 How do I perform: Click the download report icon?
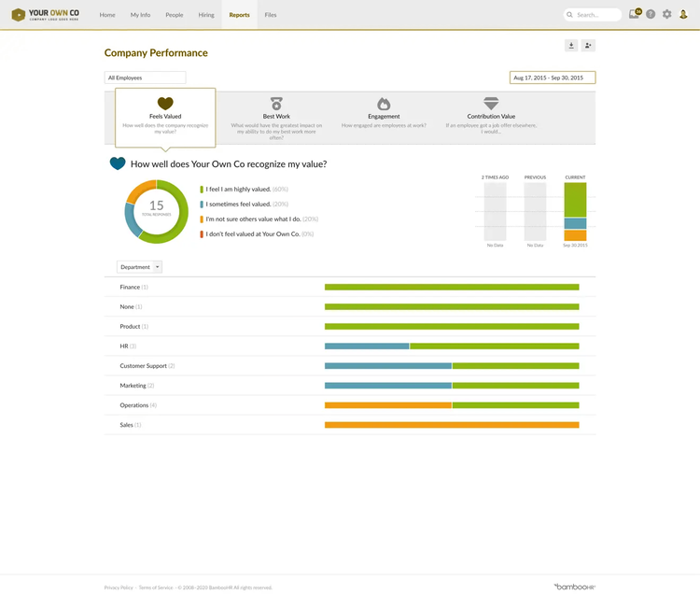[x=571, y=46]
